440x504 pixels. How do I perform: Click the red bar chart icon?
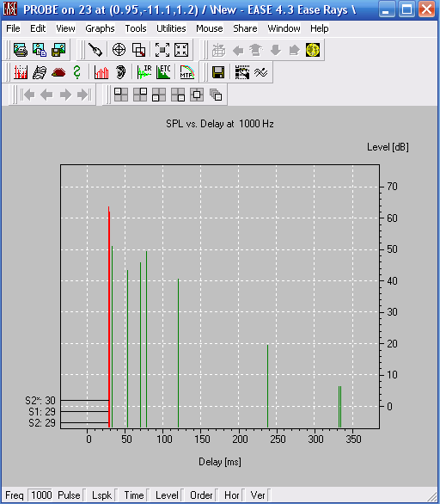(101, 72)
